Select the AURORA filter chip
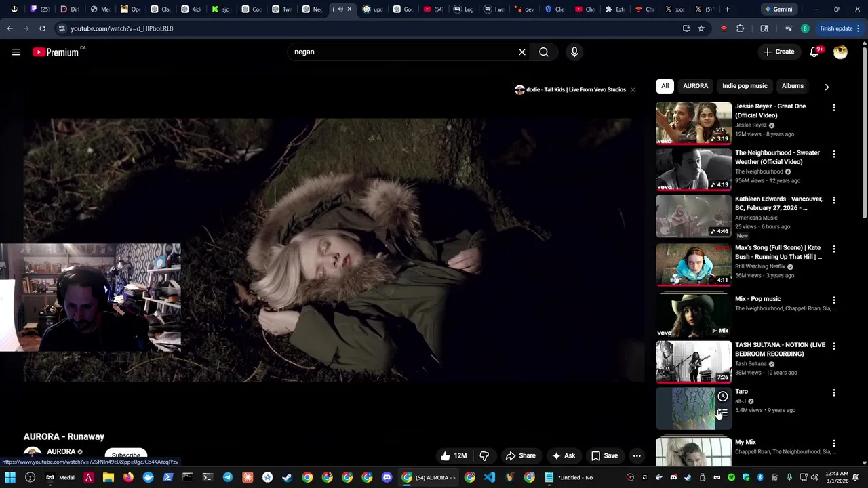This screenshot has height=488, width=868. coord(695,86)
